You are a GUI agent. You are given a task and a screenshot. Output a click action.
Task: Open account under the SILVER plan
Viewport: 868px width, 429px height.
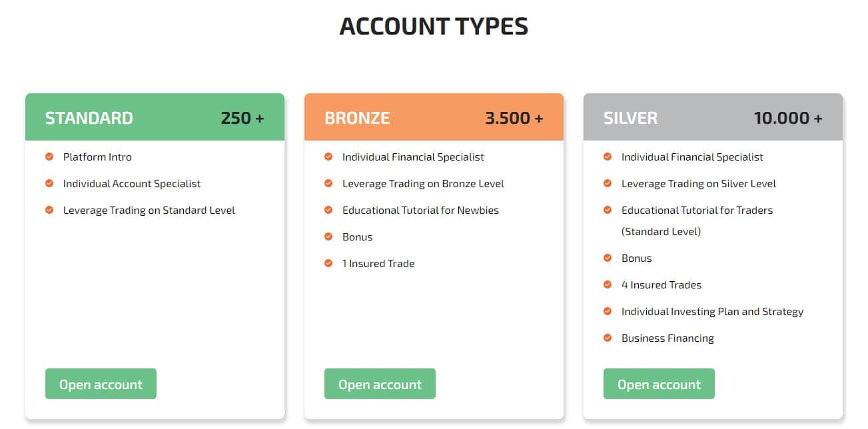point(659,384)
